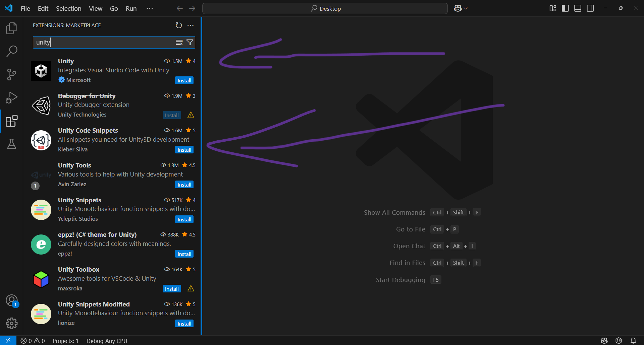The width and height of the screenshot is (644, 345).
Task: Open the Run menu
Action: click(131, 8)
